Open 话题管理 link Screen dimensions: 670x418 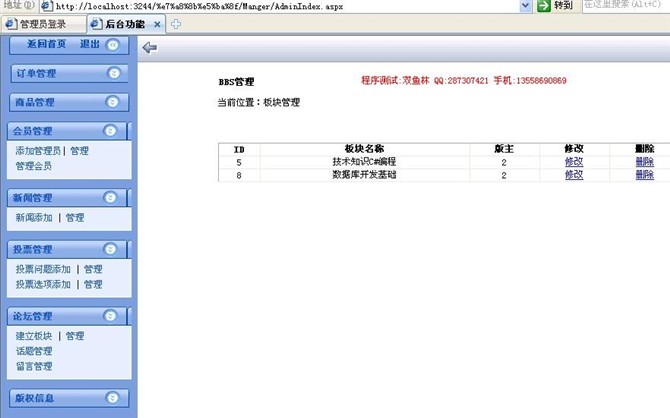pos(34,351)
